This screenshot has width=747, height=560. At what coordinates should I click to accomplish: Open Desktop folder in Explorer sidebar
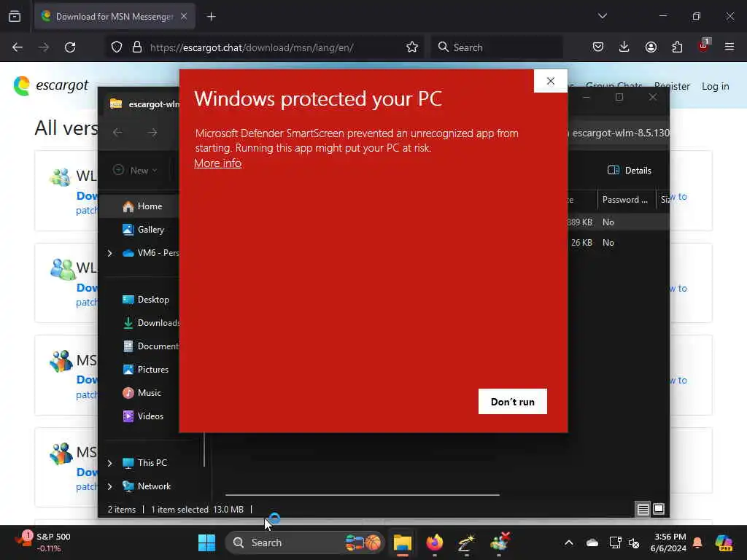145,300
